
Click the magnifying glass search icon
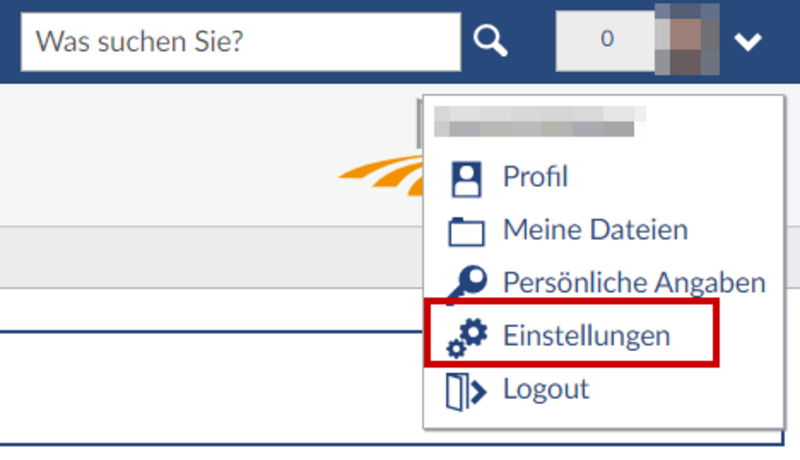(x=490, y=41)
